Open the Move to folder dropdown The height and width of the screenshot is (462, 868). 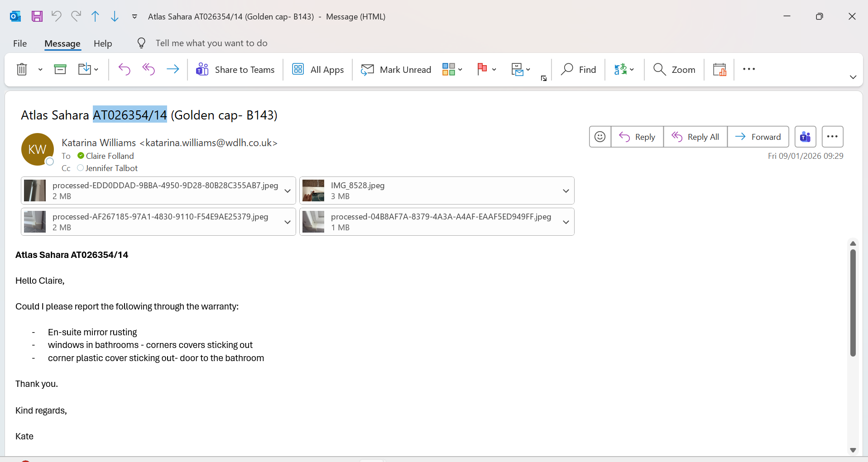pos(88,69)
